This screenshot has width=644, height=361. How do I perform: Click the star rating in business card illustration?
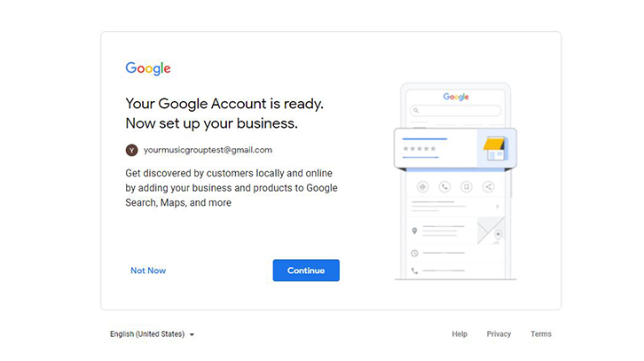click(419, 149)
